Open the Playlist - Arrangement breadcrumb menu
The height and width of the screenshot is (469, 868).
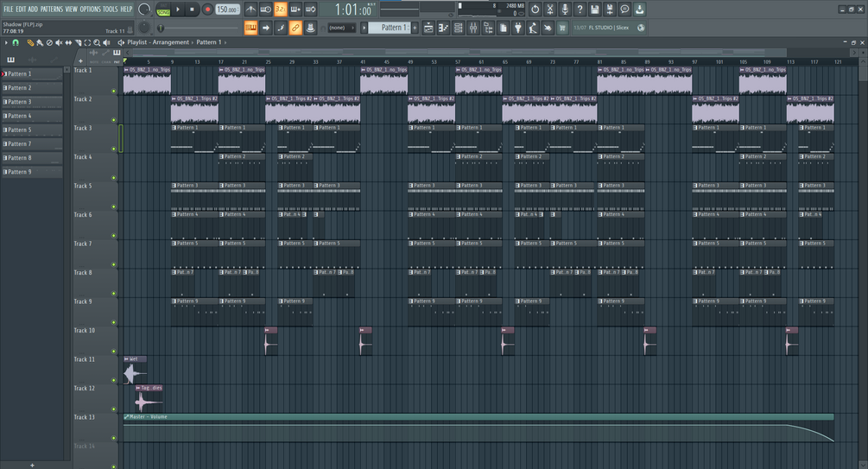[x=158, y=42]
